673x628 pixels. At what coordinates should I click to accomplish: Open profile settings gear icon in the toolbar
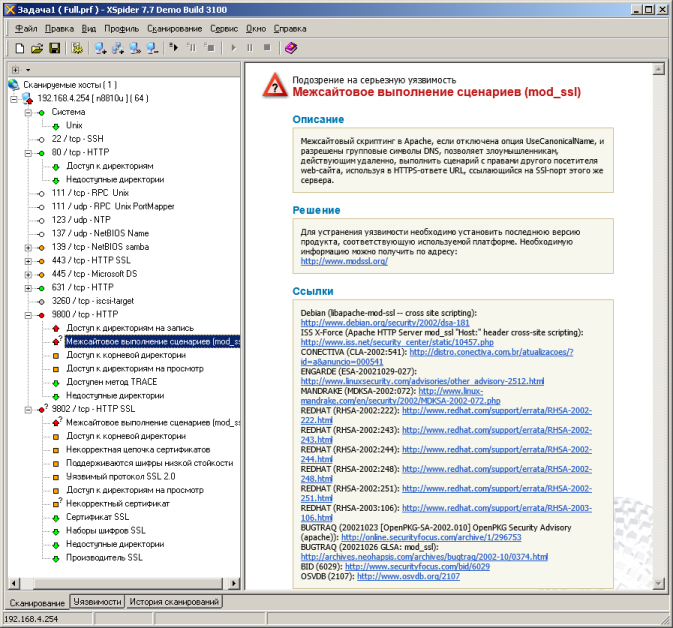(77, 48)
